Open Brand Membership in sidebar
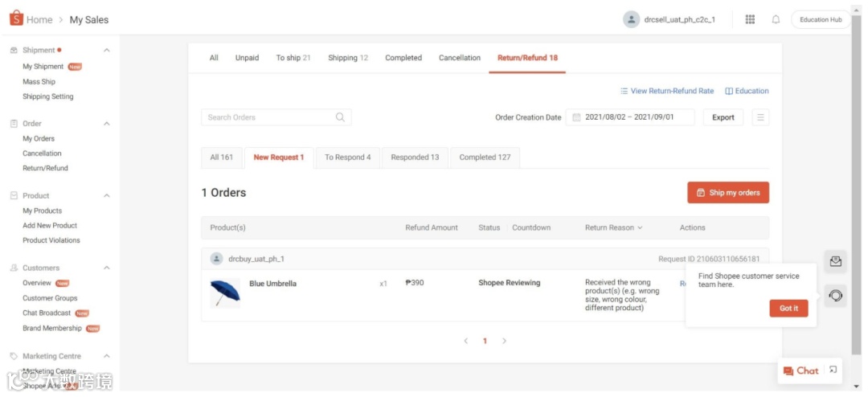Screen dimensions: 868x397 point(52,328)
